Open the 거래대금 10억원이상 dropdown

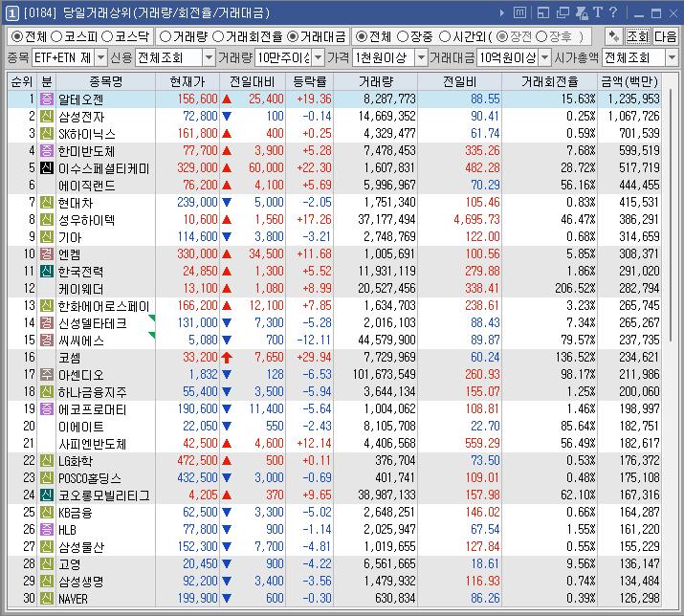tap(545, 57)
